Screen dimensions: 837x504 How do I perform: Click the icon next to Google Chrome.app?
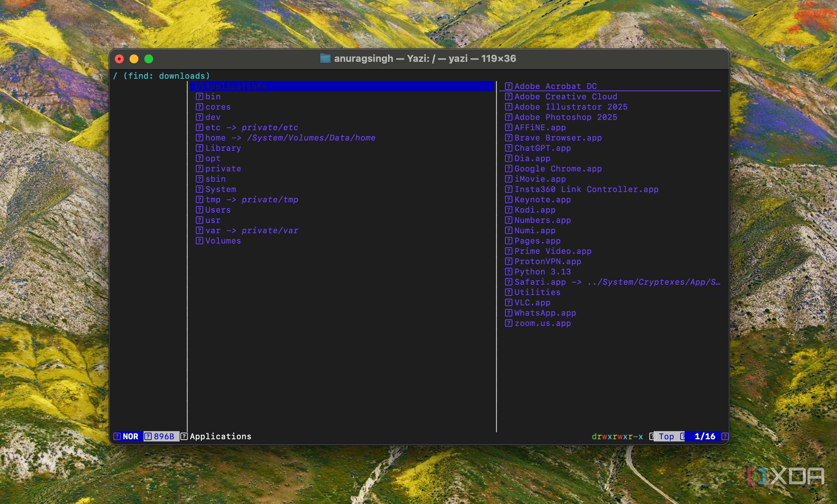(508, 168)
